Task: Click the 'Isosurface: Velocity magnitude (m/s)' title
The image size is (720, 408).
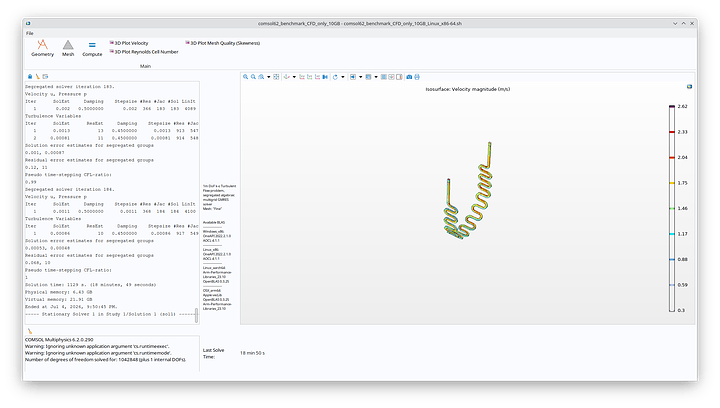Action: [x=467, y=89]
